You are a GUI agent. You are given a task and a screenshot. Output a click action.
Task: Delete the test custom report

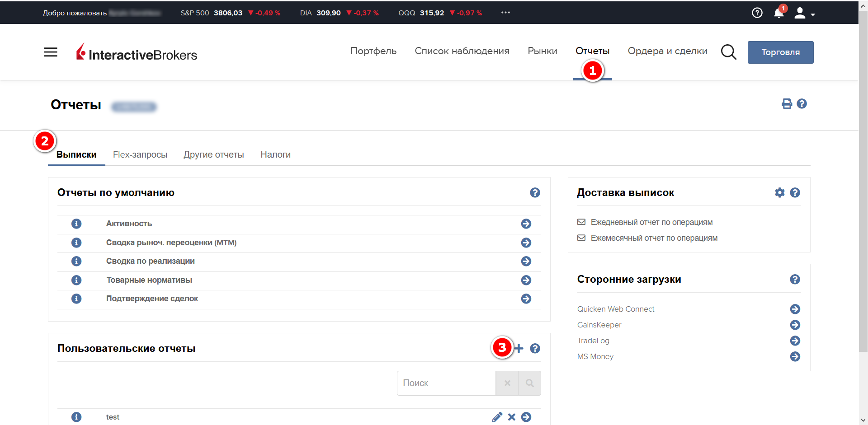511,417
